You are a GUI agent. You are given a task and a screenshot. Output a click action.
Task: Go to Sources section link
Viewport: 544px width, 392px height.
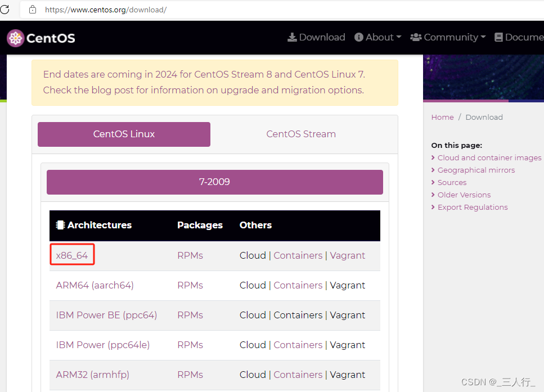452,182
